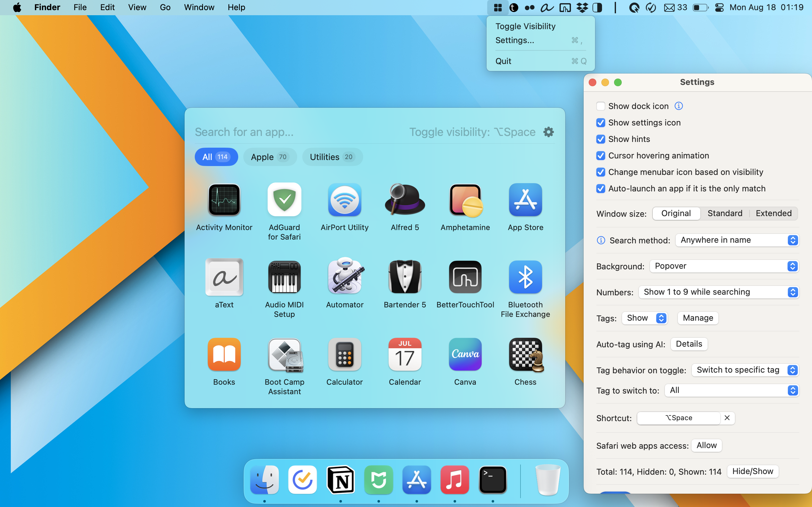812x507 pixels.
Task: Select Extended window size segment
Action: coord(773,213)
